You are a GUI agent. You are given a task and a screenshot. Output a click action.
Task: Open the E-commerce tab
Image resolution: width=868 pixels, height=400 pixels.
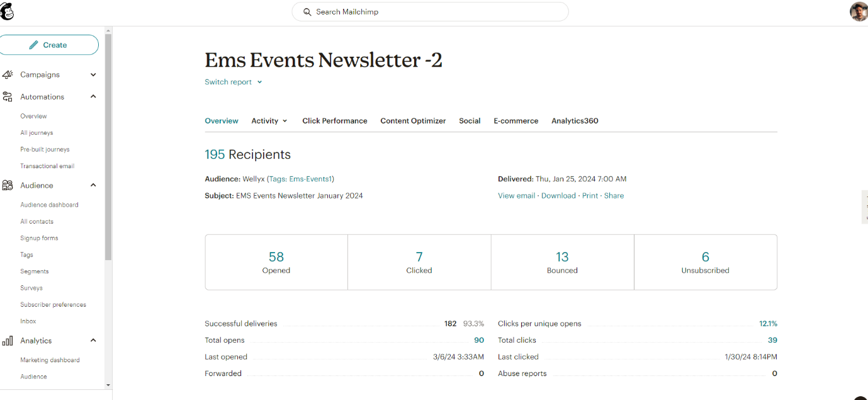pyautogui.click(x=516, y=121)
